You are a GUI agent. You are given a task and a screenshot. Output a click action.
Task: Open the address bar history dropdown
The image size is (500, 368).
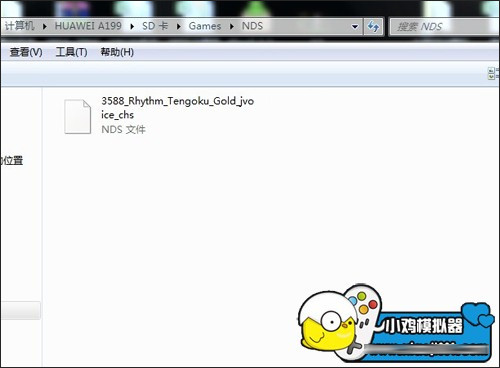(355, 26)
